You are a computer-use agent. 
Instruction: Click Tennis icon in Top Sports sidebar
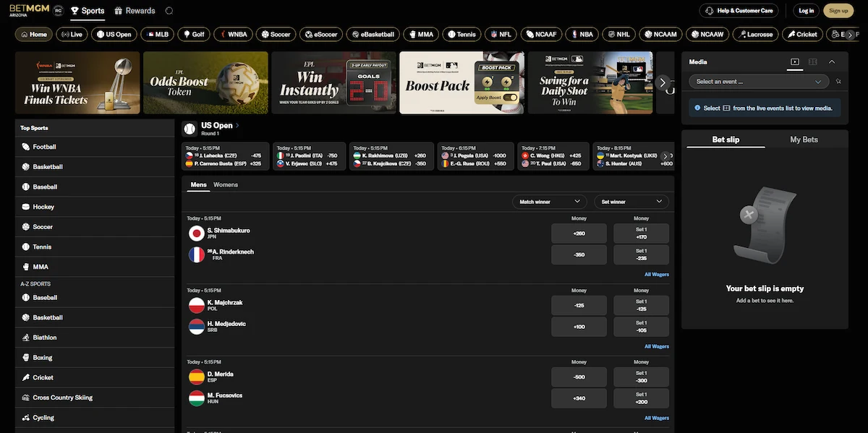[25, 247]
